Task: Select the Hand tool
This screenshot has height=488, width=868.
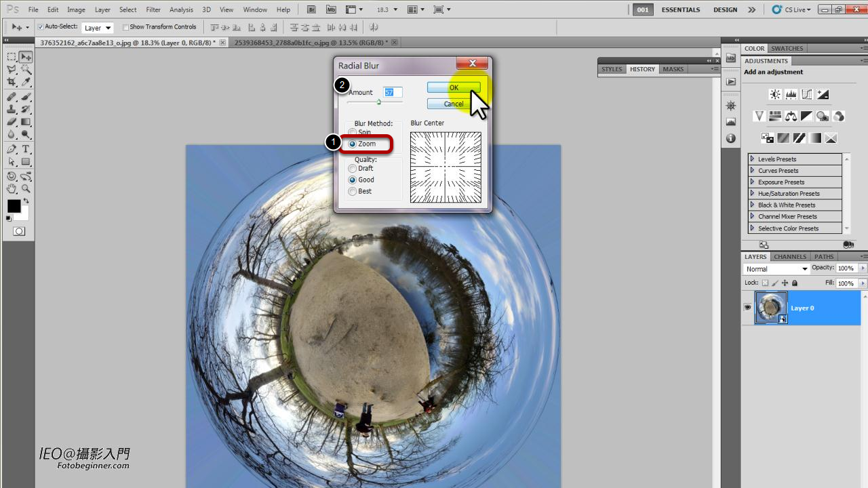Action: click(x=12, y=189)
